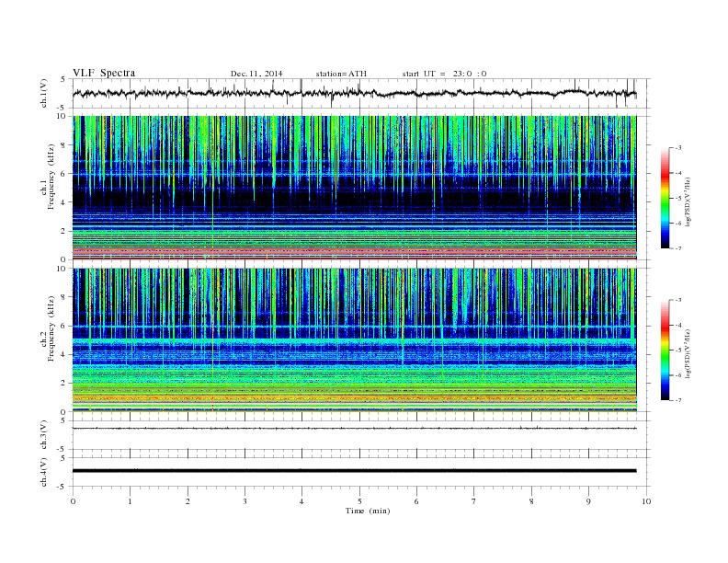Viewport: 728px width, 563px height.
Task: Click the "Time (min)" x-axis label
Action: 368,511
